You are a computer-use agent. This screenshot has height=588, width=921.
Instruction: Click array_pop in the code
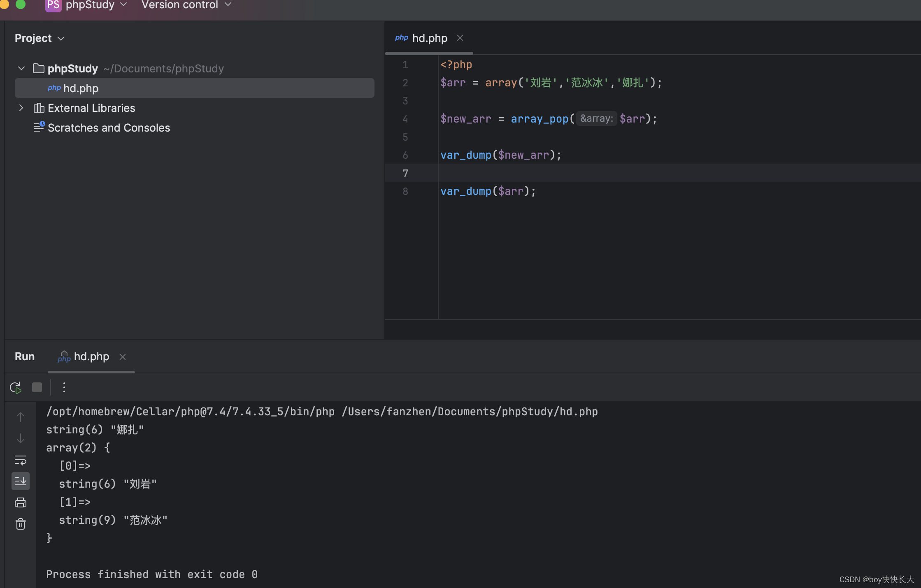point(540,119)
